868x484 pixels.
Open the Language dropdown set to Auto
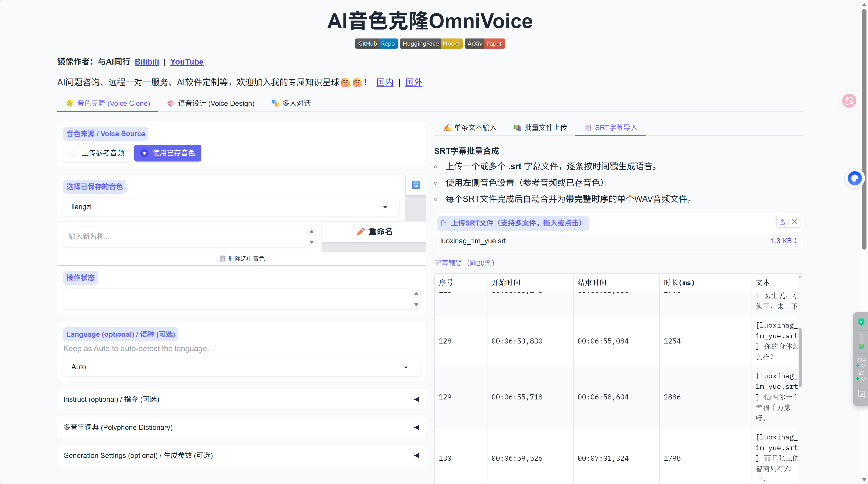[242, 367]
